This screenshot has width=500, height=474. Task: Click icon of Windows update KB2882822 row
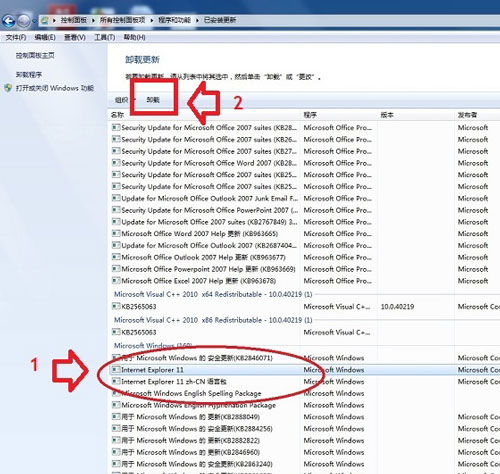point(116,440)
